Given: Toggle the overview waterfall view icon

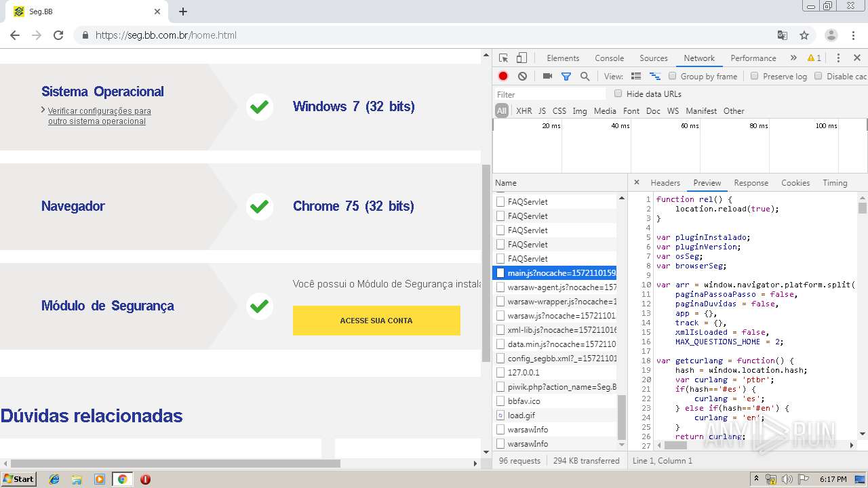Looking at the screenshot, I should (655, 77).
